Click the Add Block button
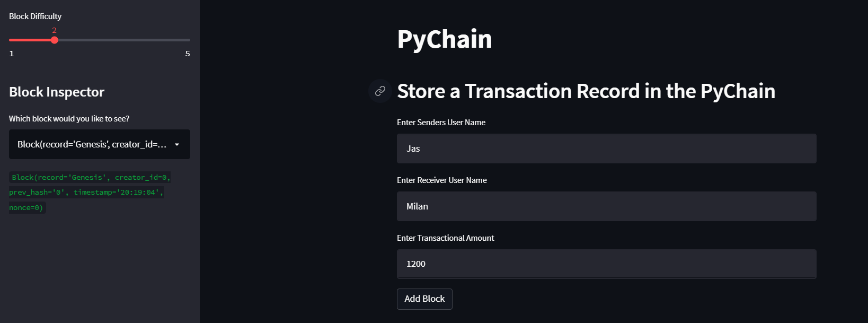The image size is (868, 323). pos(424,299)
